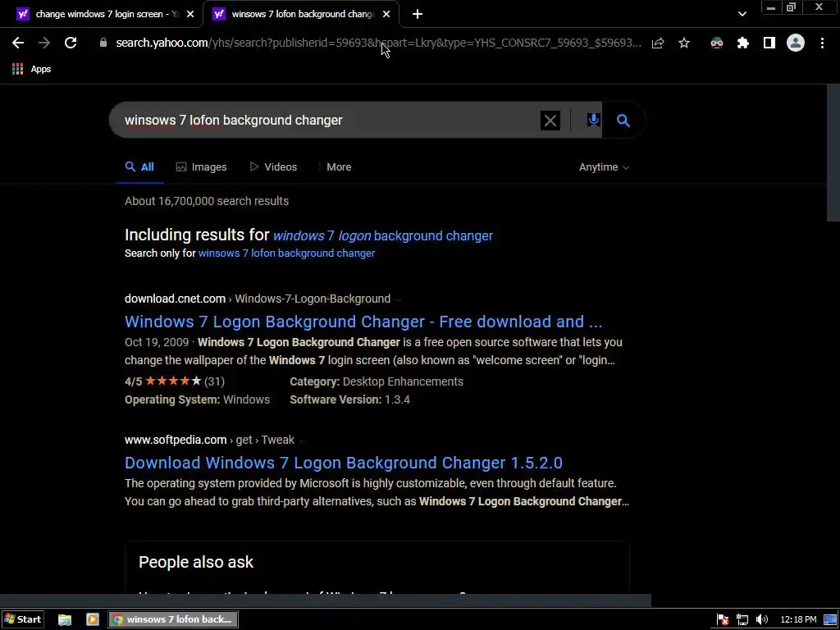Image resolution: width=840 pixels, height=630 pixels.
Task: Click the 'People also ask' heading
Action: click(x=196, y=562)
